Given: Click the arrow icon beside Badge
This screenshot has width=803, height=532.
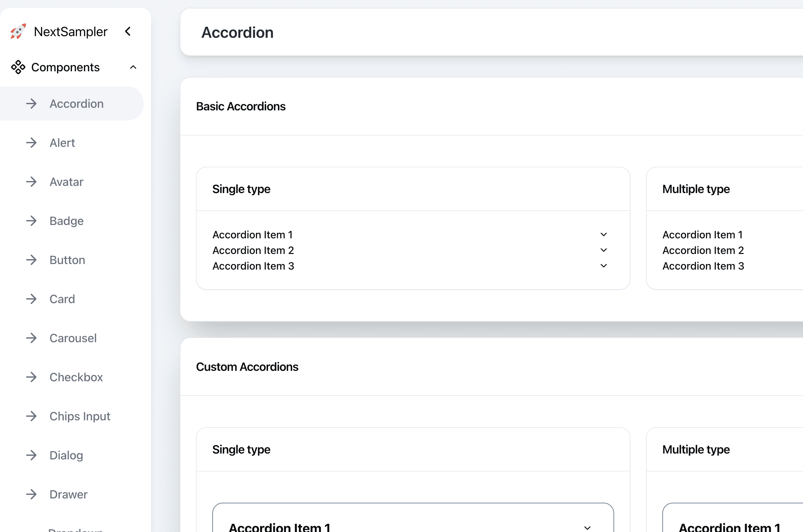Looking at the screenshot, I should point(31,221).
